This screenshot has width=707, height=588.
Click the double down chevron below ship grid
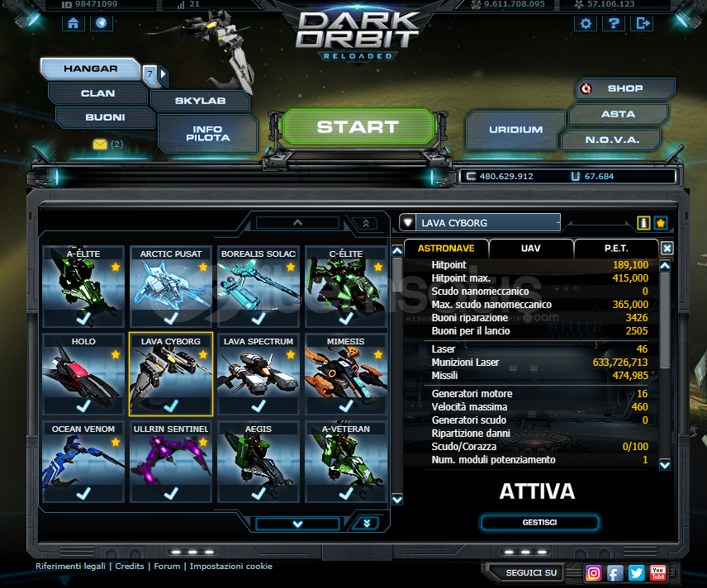click(x=367, y=523)
